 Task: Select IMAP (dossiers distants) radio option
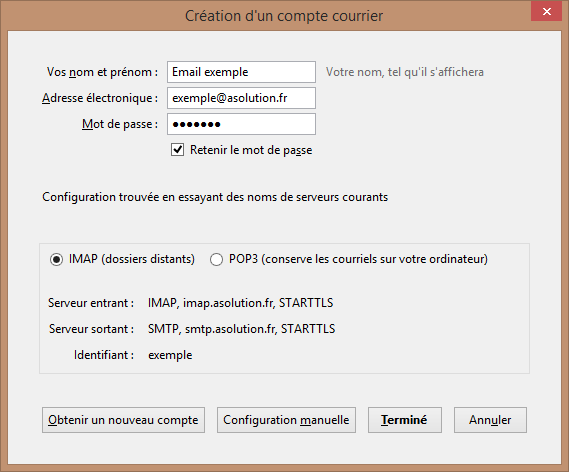pyautogui.click(x=56, y=259)
